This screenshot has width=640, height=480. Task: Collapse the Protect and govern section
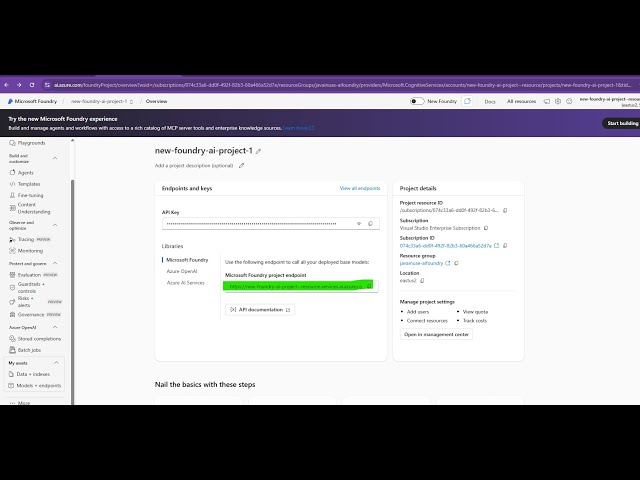coord(55,264)
